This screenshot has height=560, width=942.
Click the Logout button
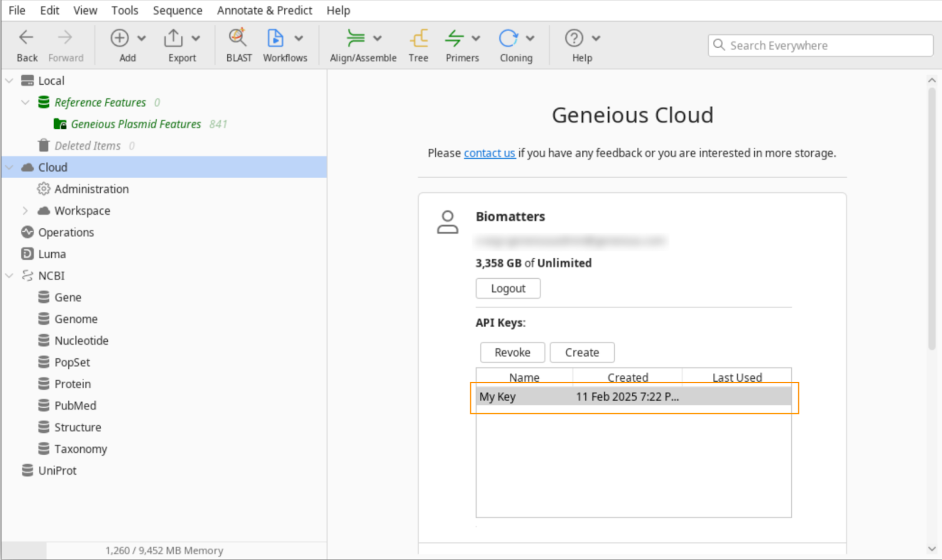(x=508, y=289)
